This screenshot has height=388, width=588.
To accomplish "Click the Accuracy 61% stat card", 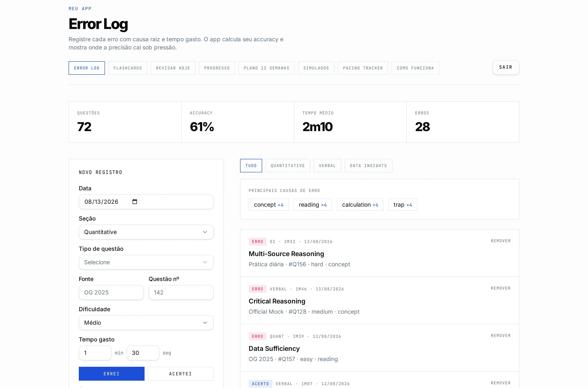I will click(237, 122).
